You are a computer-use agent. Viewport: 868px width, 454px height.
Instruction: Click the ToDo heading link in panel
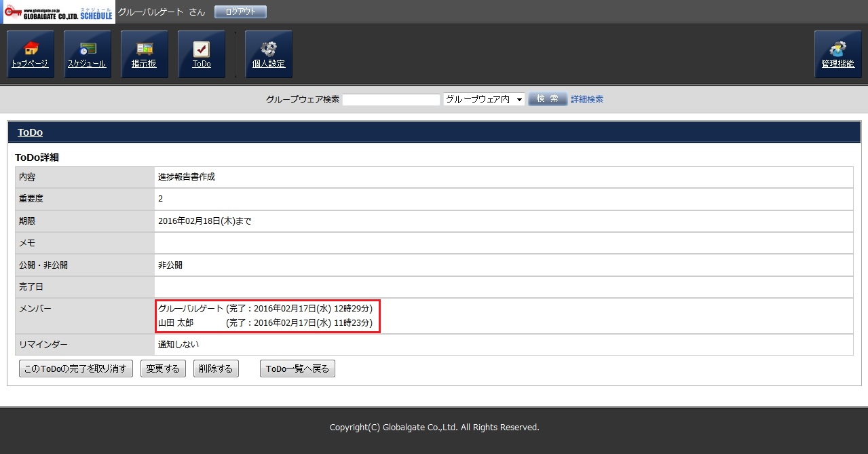point(30,132)
